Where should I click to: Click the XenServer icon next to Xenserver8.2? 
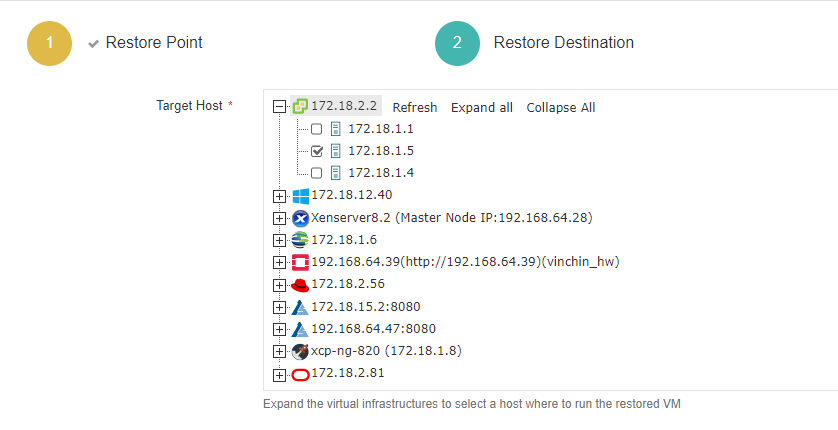click(300, 218)
